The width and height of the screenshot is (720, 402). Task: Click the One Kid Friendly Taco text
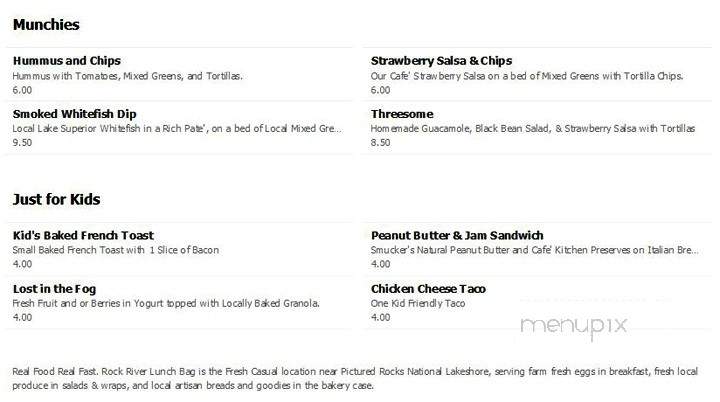click(418, 303)
